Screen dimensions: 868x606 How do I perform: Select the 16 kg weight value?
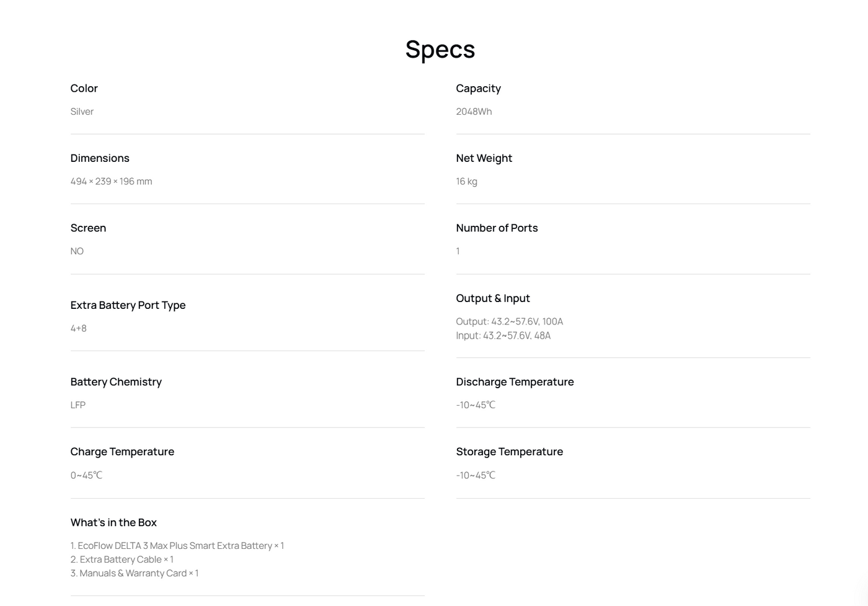click(x=466, y=182)
